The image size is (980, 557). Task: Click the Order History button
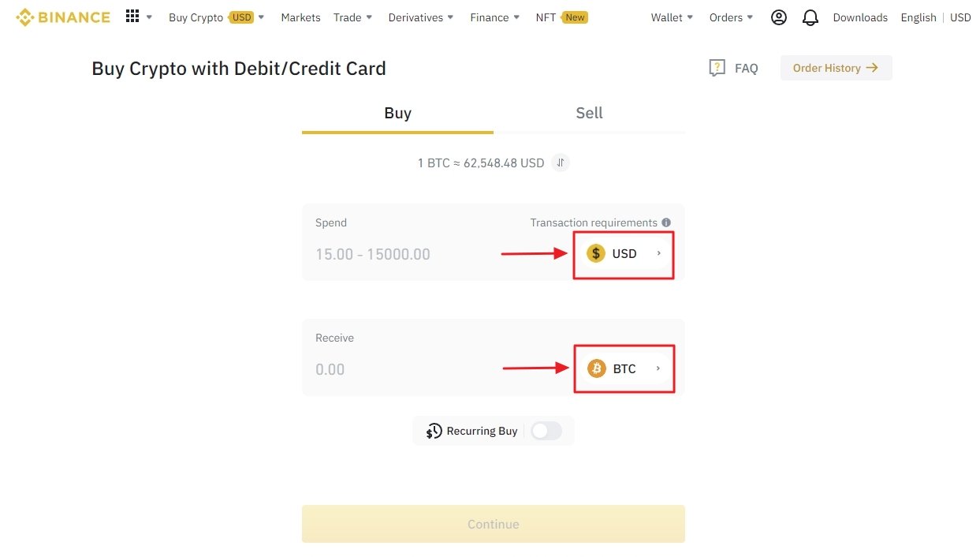(x=836, y=68)
